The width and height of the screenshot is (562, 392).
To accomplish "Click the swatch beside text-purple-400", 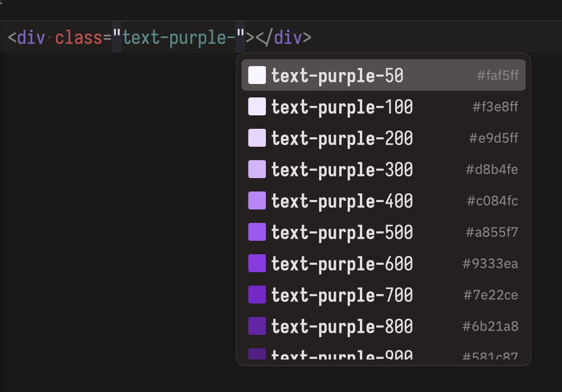I will (257, 200).
